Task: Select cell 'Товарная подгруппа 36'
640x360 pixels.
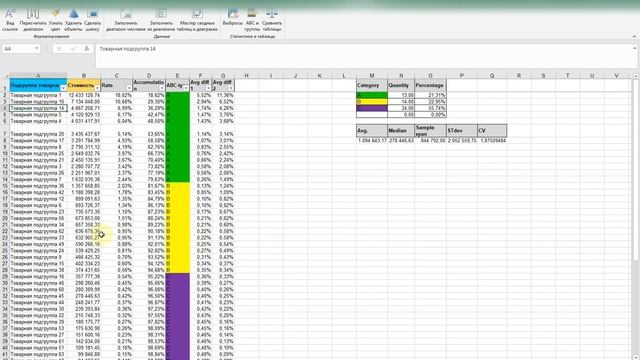Action: [x=38, y=186]
